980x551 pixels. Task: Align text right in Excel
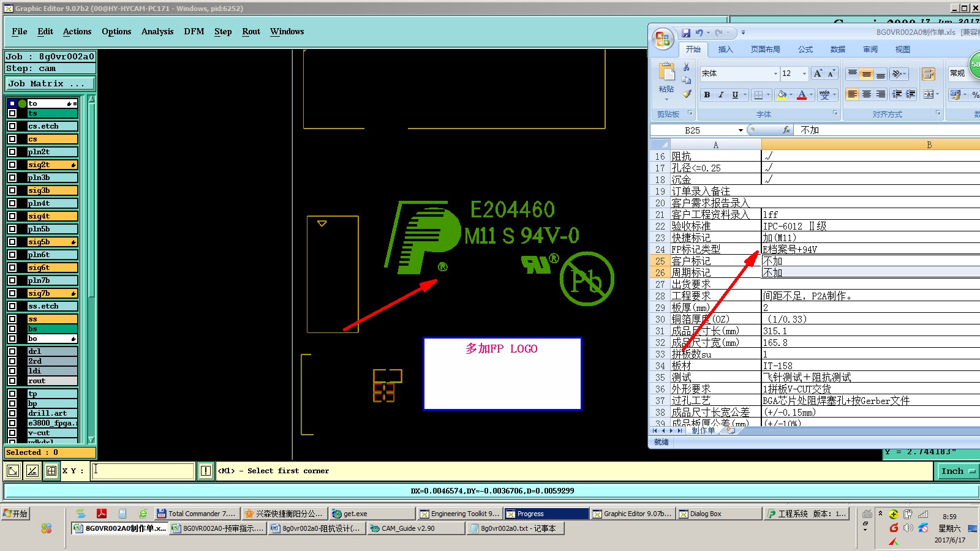point(880,94)
